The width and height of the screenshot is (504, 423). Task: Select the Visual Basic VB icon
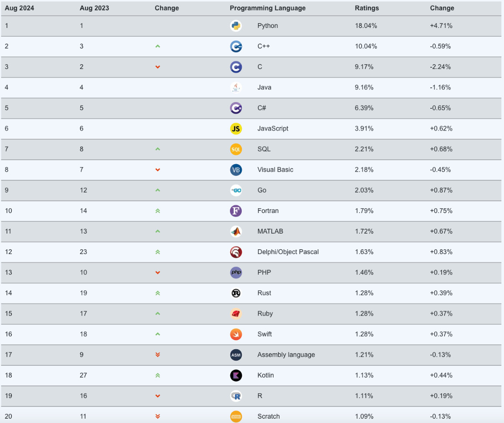[x=236, y=170]
